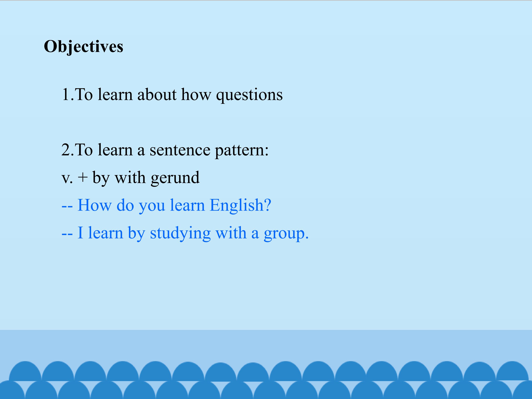Click the numeral '2.' of the second objective

[x=68, y=150]
